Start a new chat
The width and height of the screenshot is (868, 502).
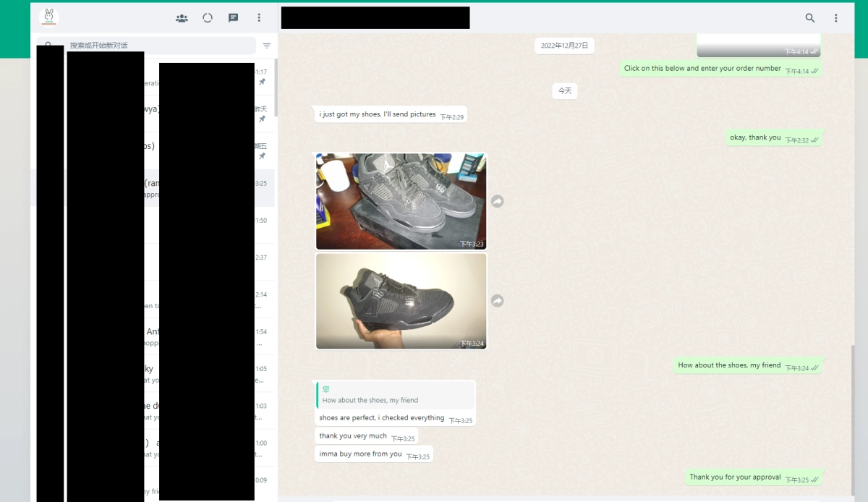point(233,17)
